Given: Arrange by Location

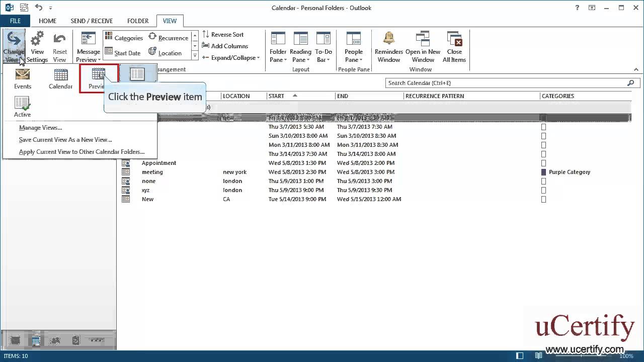Looking at the screenshot, I should click(165, 52).
